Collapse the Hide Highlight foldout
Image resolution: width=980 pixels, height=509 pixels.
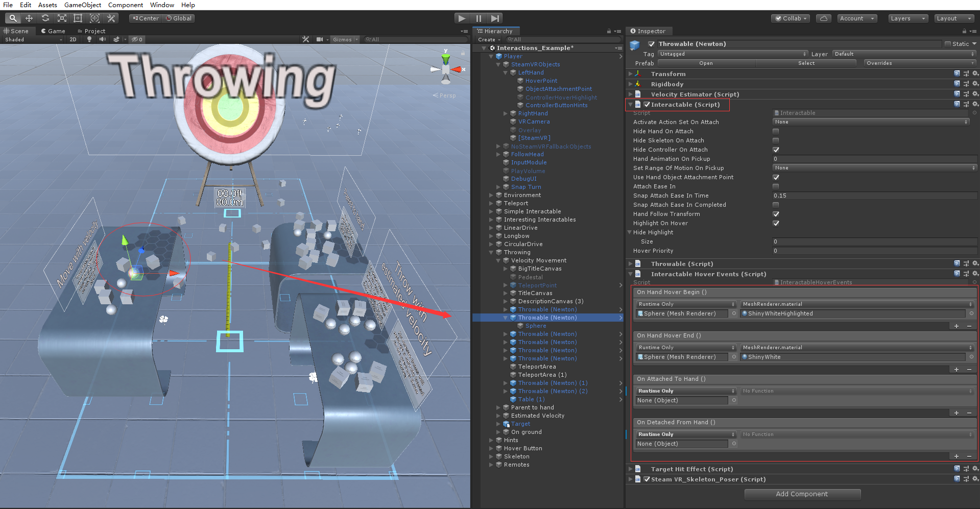(x=630, y=232)
